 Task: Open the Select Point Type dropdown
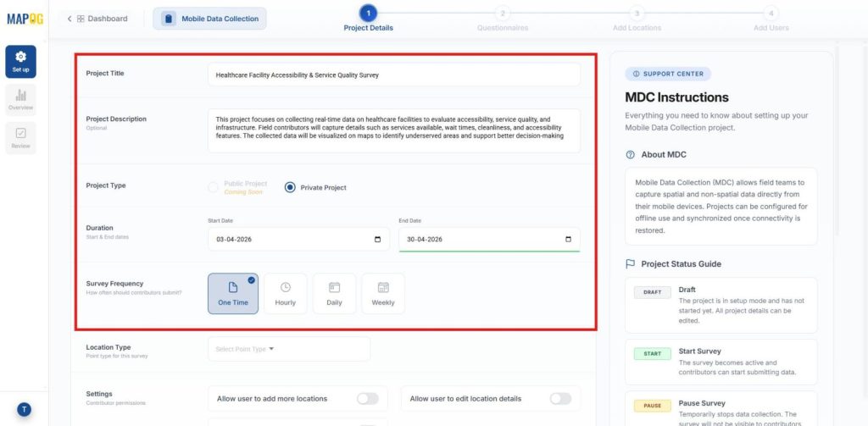point(289,349)
